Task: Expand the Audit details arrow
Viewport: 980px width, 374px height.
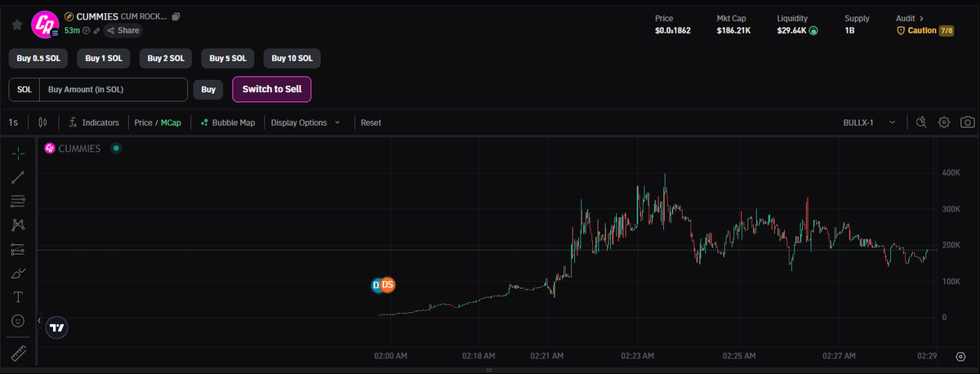Action: point(921,17)
